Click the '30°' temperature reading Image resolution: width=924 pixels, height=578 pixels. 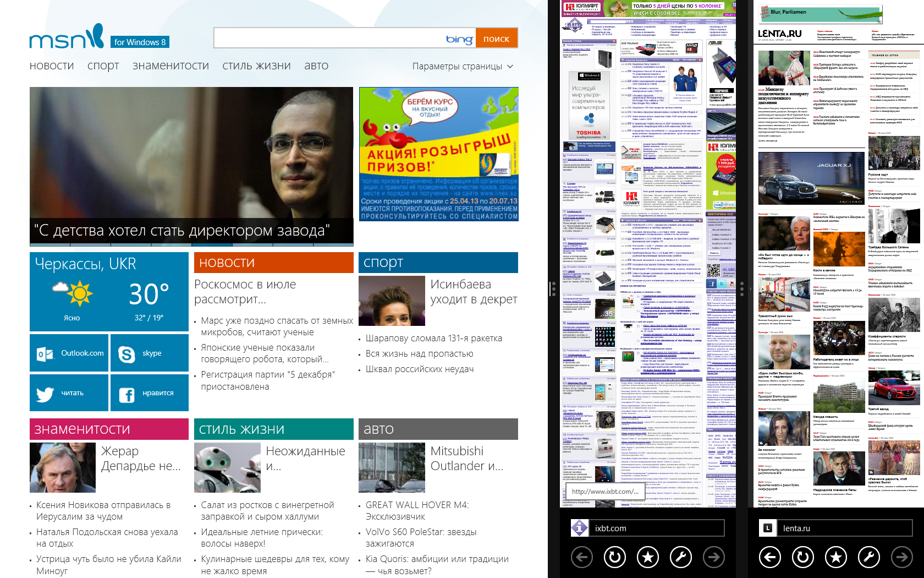pos(148,294)
